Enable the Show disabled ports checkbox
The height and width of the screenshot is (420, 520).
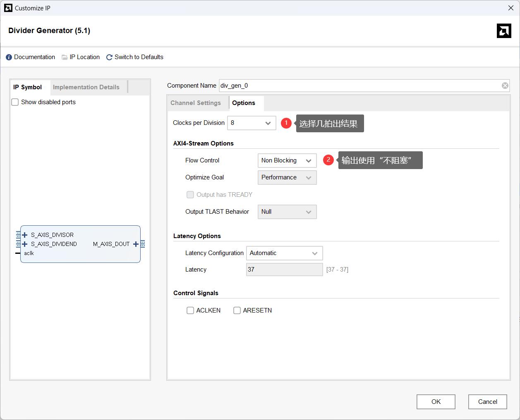pos(15,102)
